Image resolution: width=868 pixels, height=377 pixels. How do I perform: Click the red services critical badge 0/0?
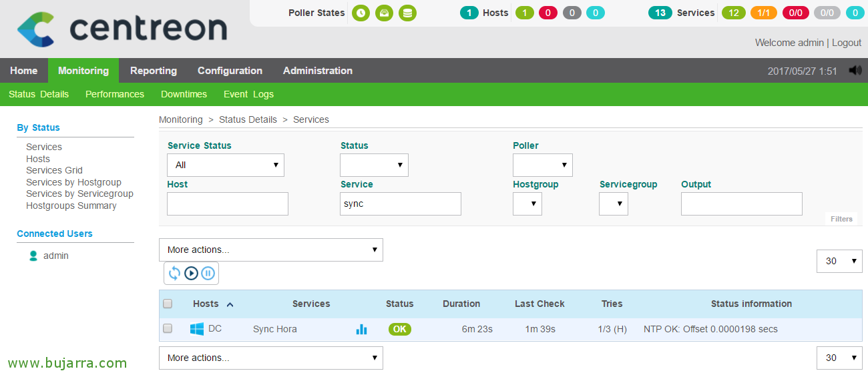pyautogui.click(x=795, y=13)
